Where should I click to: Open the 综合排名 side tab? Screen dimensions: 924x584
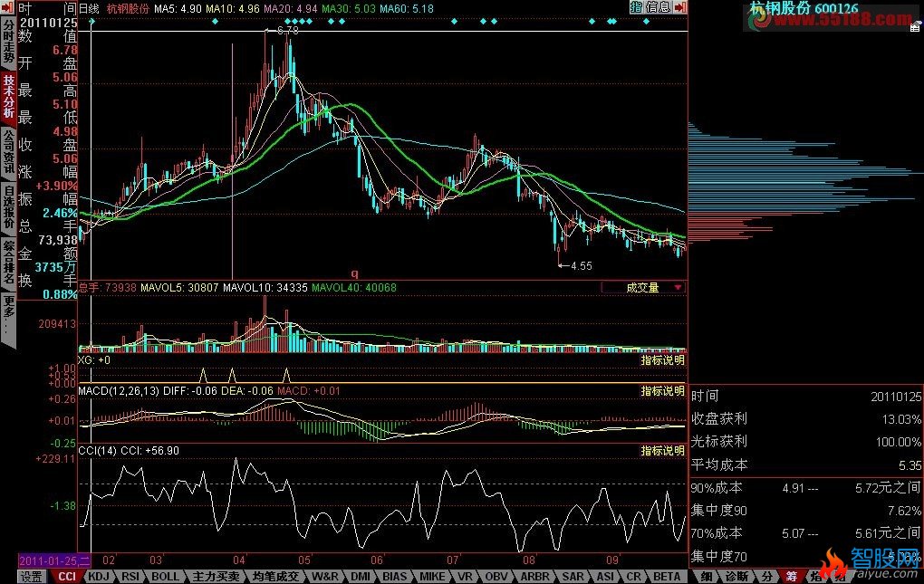click(x=8, y=262)
